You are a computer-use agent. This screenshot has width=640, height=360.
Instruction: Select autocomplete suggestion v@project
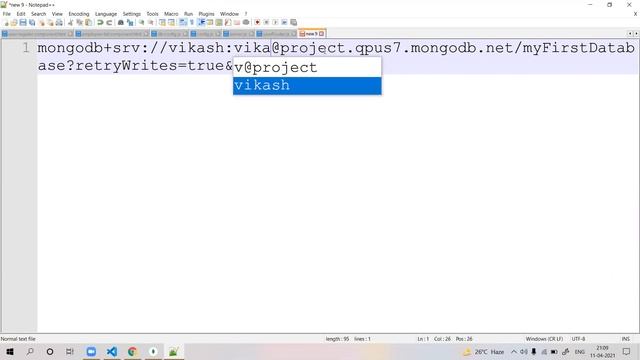tap(307, 67)
